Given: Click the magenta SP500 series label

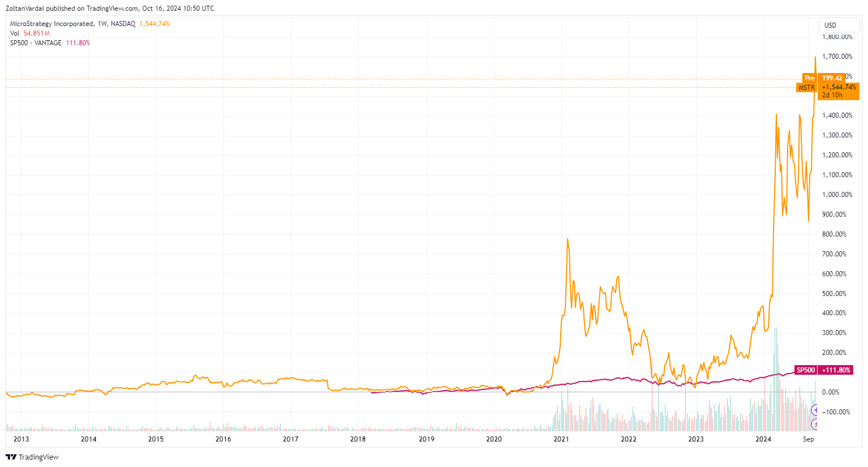Looking at the screenshot, I should [806, 370].
